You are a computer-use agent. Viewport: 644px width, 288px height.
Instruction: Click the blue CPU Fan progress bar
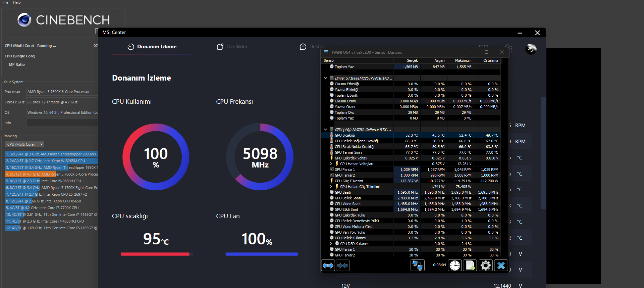point(262,254)
